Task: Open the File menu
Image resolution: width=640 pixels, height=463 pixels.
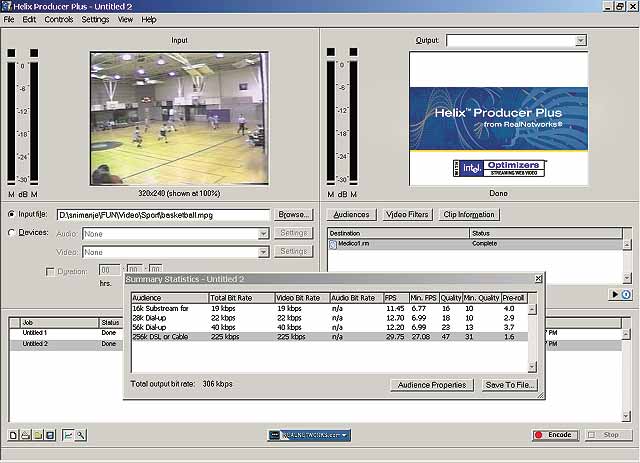Action: [9, 20]
